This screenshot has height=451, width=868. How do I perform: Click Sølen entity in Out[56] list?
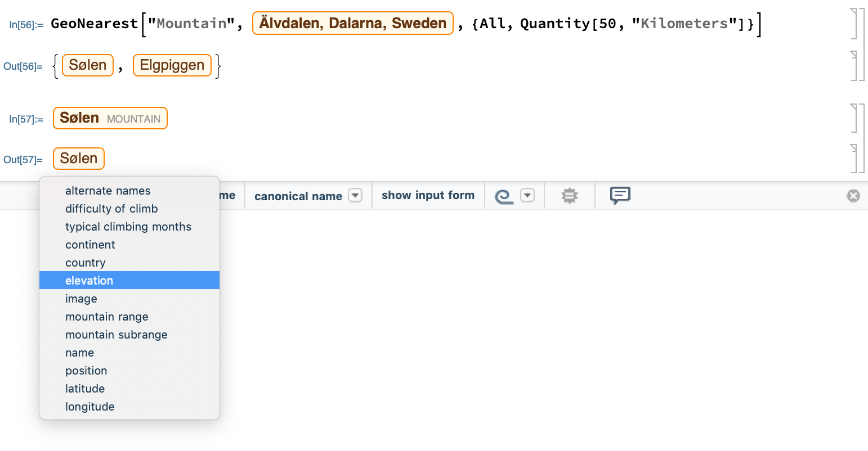click(88, 65)
